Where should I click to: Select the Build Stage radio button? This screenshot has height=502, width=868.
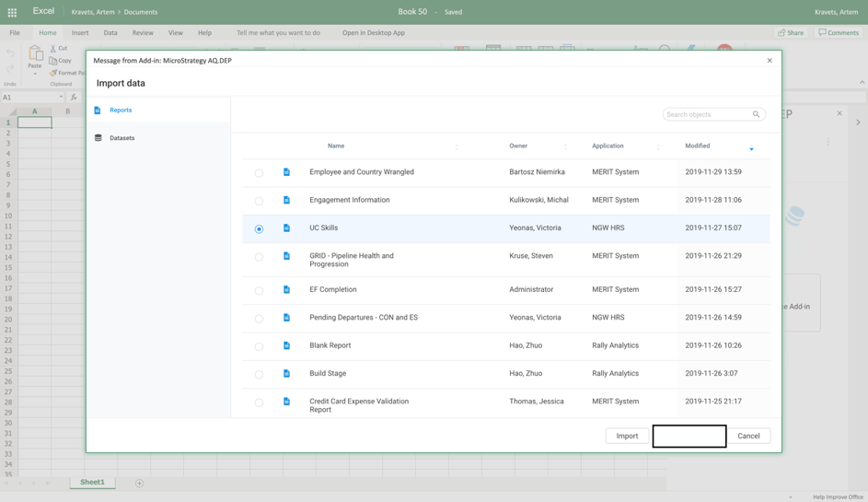pyautogui.click(x=259, y=375)
